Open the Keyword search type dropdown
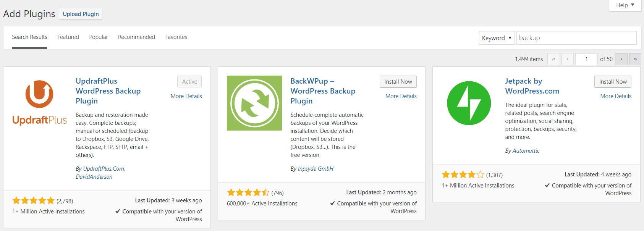Viewport: 644px width, 231px height. pos(497,38)
